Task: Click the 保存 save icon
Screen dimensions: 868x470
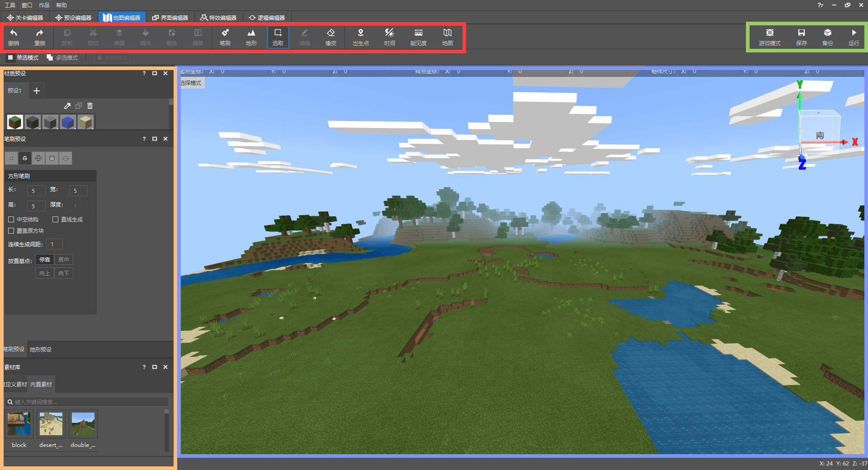Action: coord(802,33)
